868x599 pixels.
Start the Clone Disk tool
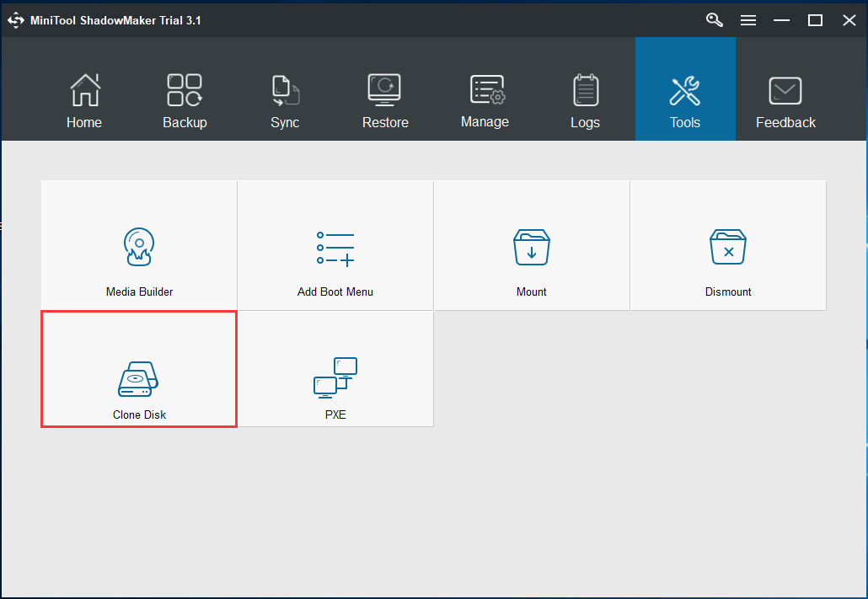(139, 369)
